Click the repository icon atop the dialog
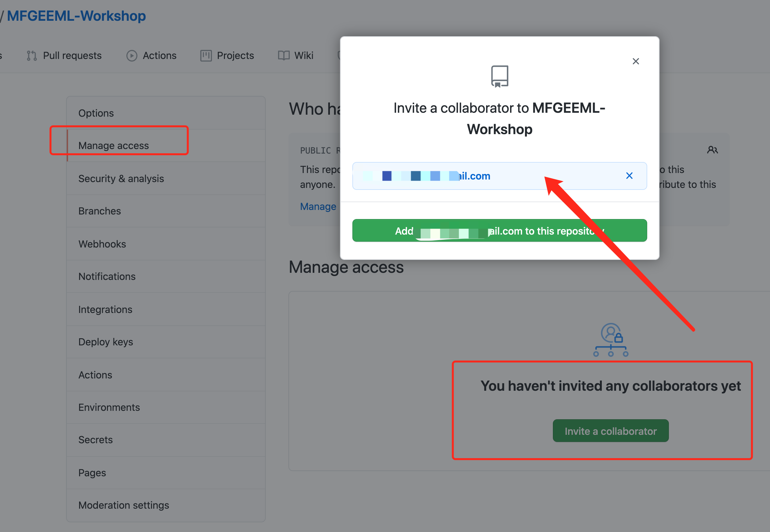The image size is (770, 532). click(500, 76)
